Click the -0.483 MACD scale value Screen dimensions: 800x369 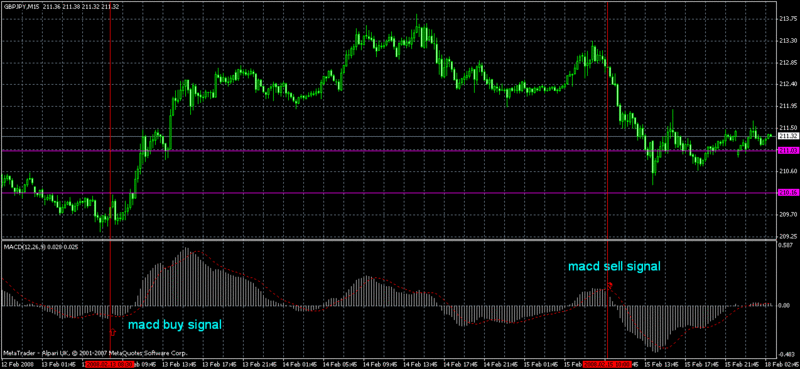coord(788,354)
